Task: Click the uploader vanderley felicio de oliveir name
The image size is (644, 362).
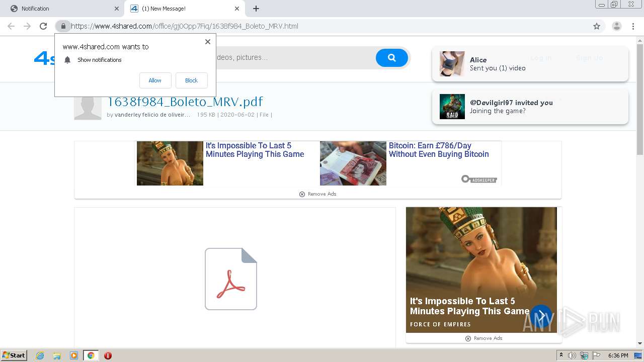Action: click(x=152, y=115)
